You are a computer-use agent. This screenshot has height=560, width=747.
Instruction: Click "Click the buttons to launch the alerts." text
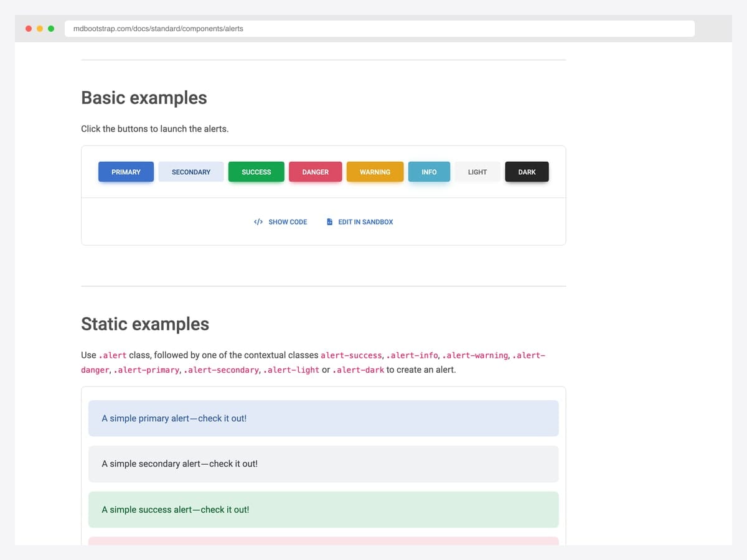[x=155, y=129]
